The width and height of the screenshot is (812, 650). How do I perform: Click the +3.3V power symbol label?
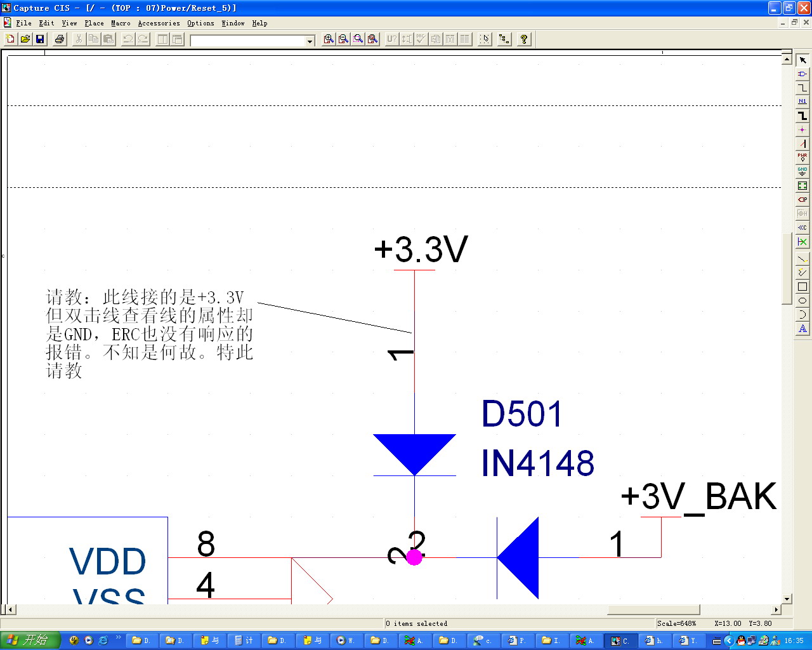pos(421,249)
